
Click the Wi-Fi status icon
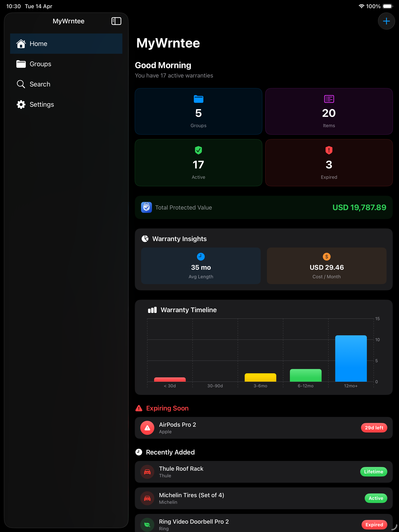click(361, 6)
